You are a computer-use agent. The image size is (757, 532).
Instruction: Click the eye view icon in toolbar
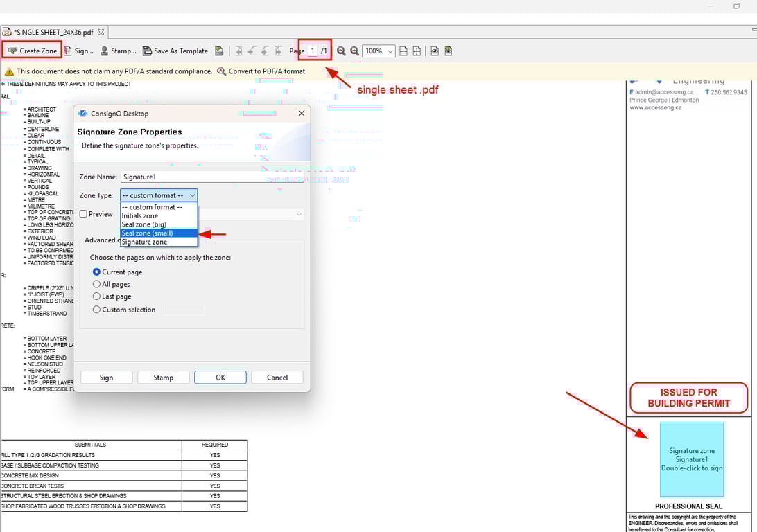pyautogui.click(x=435, y=51)
